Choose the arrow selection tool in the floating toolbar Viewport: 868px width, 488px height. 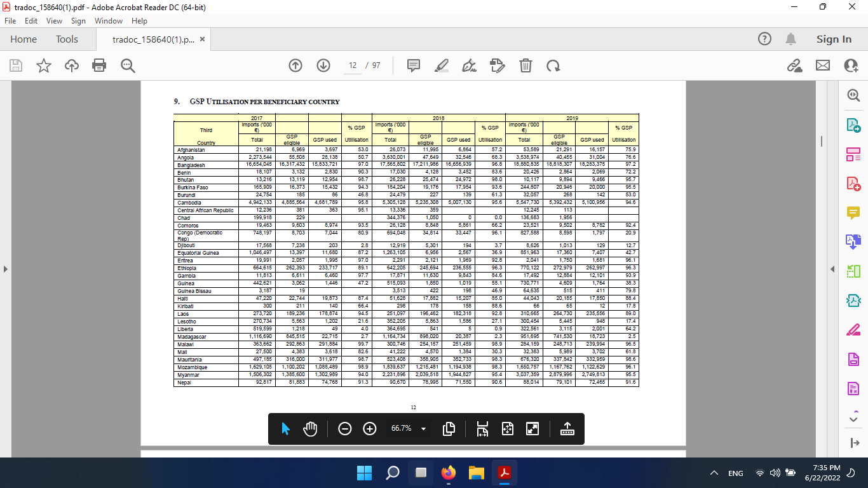point(285,429)
